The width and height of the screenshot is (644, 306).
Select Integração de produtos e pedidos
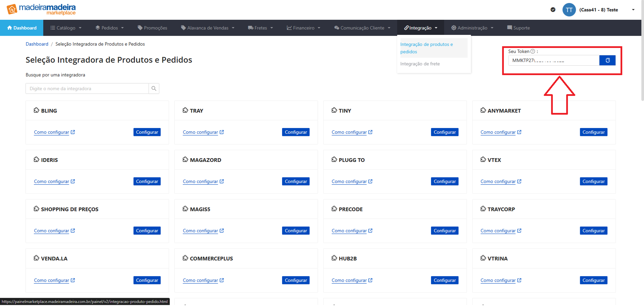click(426, 48)
